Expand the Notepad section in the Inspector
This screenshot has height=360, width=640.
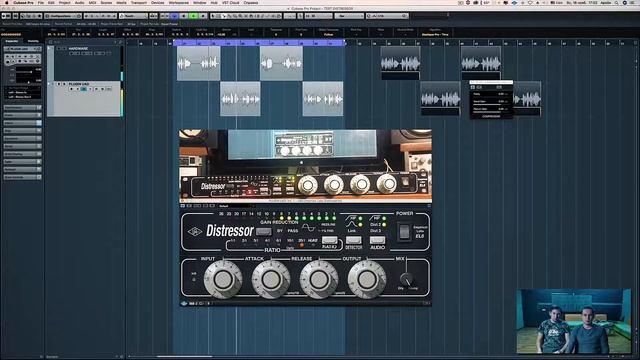point(22,169)
